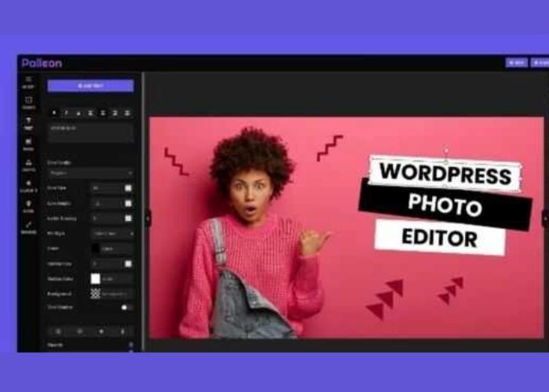Click the Color hex value field
This screenshot has width=549, height=392.
click(118, 249)
